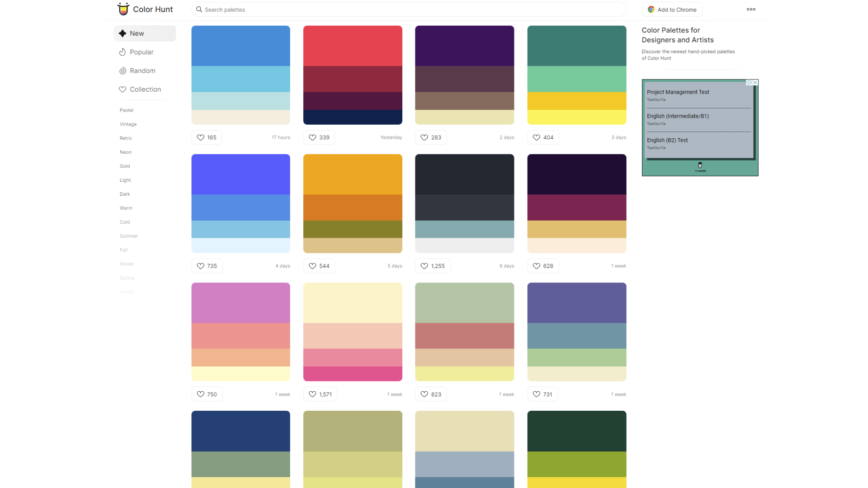The width and height of the screenshot is (868, 488).
Task: Click the ad info icon
Action: point(749,83)
